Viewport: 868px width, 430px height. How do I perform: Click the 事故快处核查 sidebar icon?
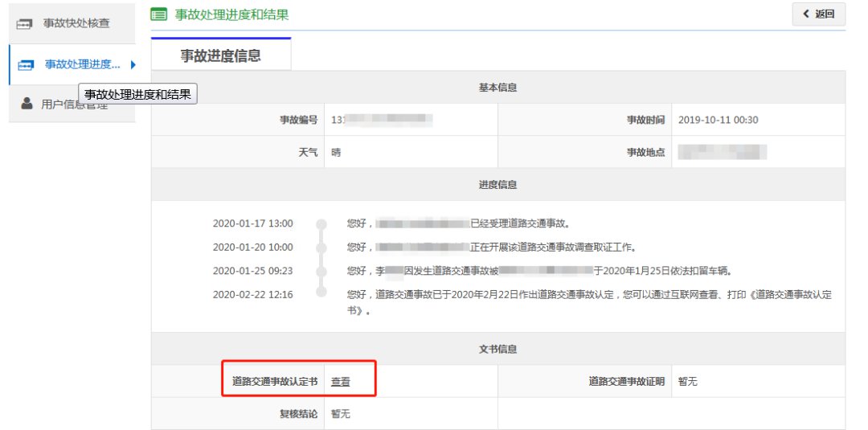click(26, 23)
